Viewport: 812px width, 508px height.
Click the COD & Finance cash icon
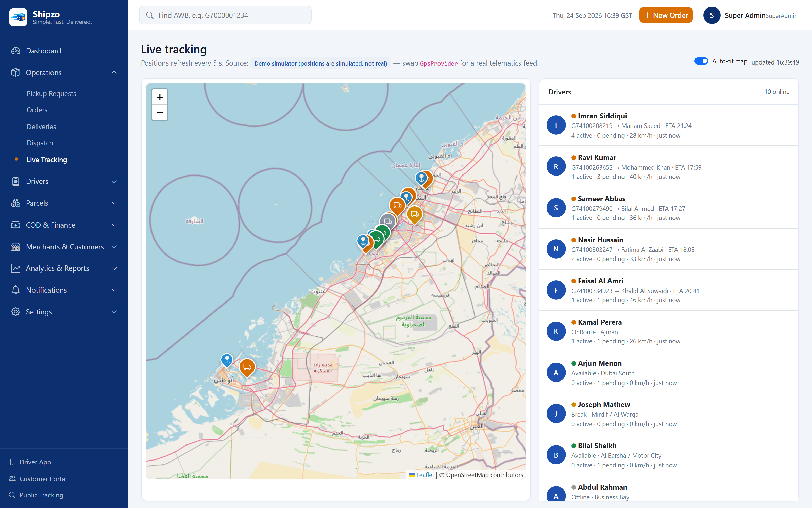[15, 225]
